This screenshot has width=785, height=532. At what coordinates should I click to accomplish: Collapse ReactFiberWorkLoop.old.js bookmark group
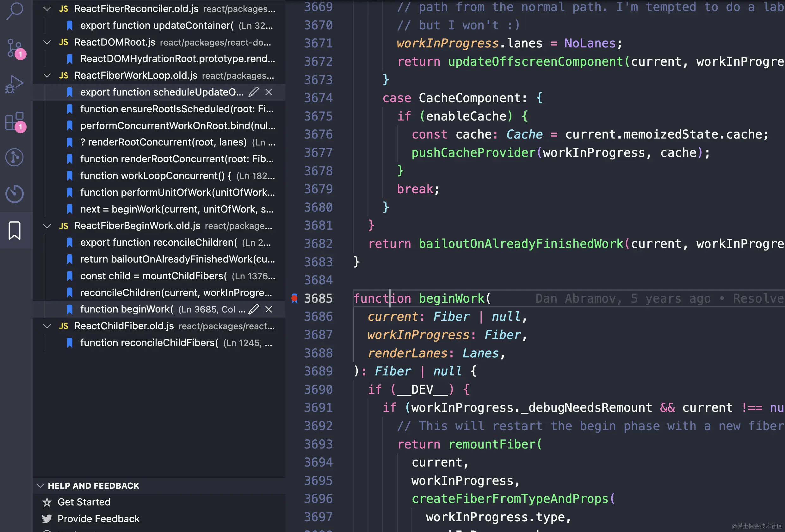[x=47, y=76]
